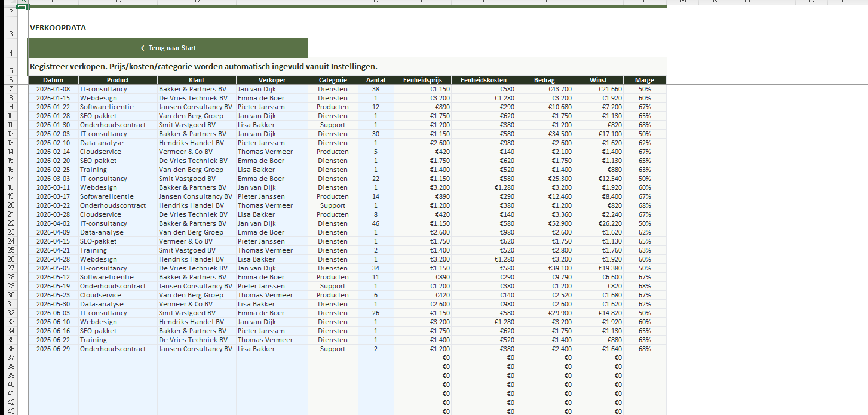This screenshot has height=415, width=868.
Task: Click the Terug naar Start button
Action: 168,48
